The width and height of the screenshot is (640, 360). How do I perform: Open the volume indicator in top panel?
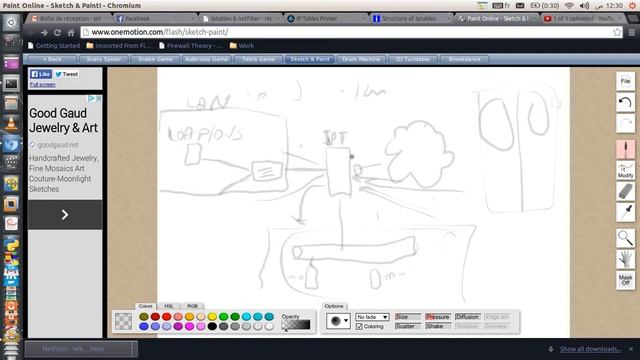pyautogui.click(x=584, y=6)
